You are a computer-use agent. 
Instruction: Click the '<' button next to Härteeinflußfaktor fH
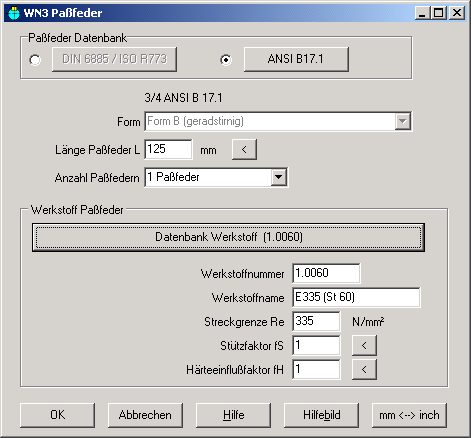[x=364, y=369]
